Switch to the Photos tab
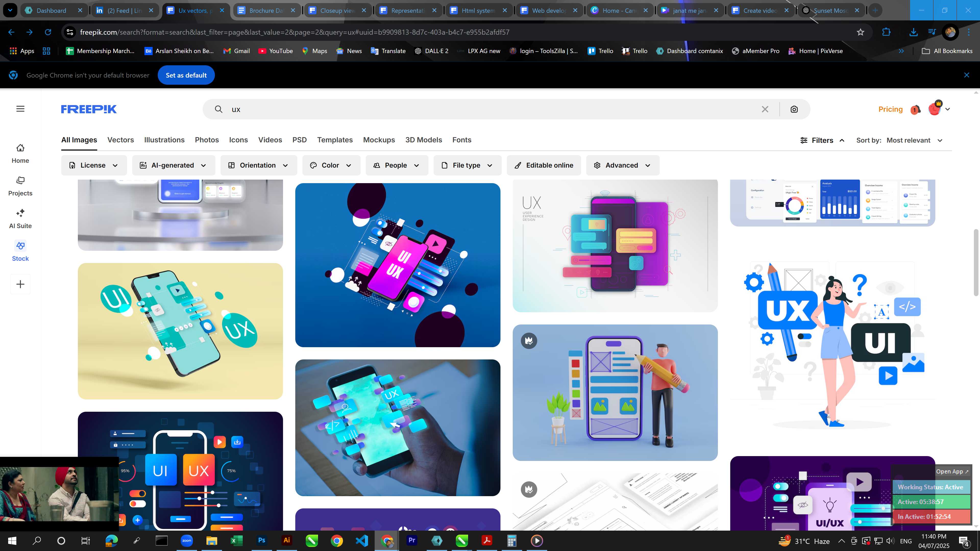 [207, 140]
